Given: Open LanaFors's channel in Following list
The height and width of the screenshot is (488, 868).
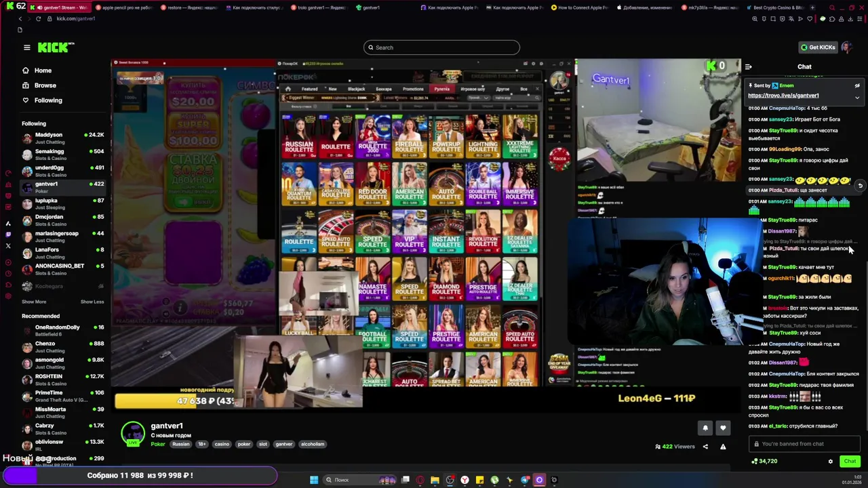Looking at the screenshot, I should pyautogui.click(x=63, y=253).
